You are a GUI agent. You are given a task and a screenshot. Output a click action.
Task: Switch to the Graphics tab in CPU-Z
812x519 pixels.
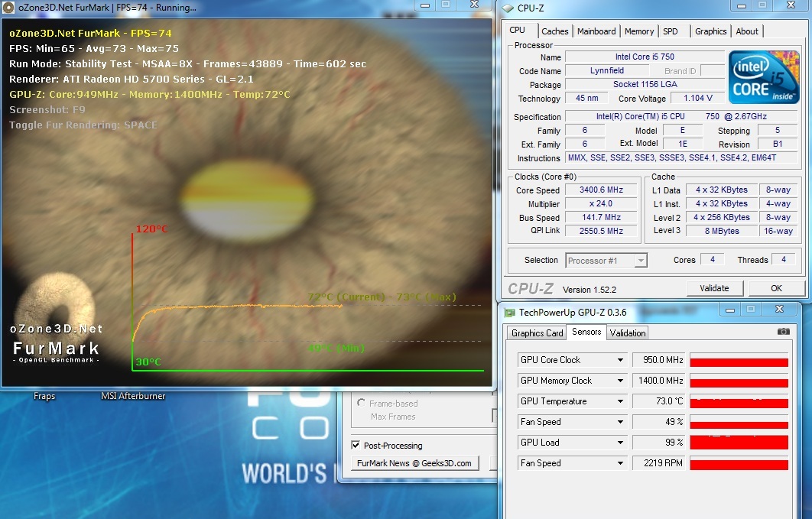pos(710,31)
